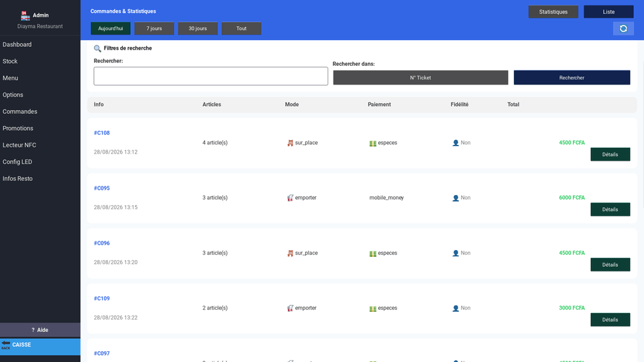The height and width of the screenshot is (362, 644).
Task: Focus the Rechercher text input field
Action: 211,76
